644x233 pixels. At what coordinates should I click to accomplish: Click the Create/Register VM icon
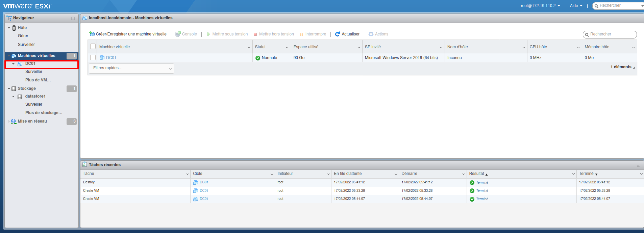(92, 34)
